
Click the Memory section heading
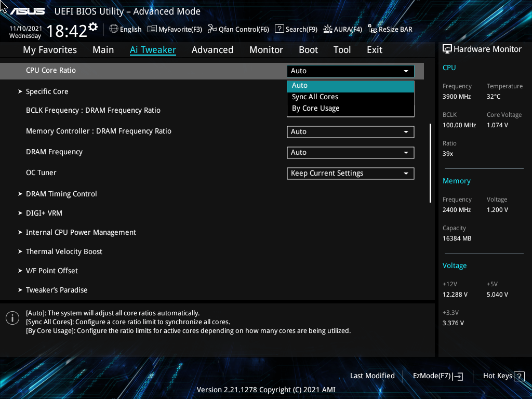(x=456, y=181)
